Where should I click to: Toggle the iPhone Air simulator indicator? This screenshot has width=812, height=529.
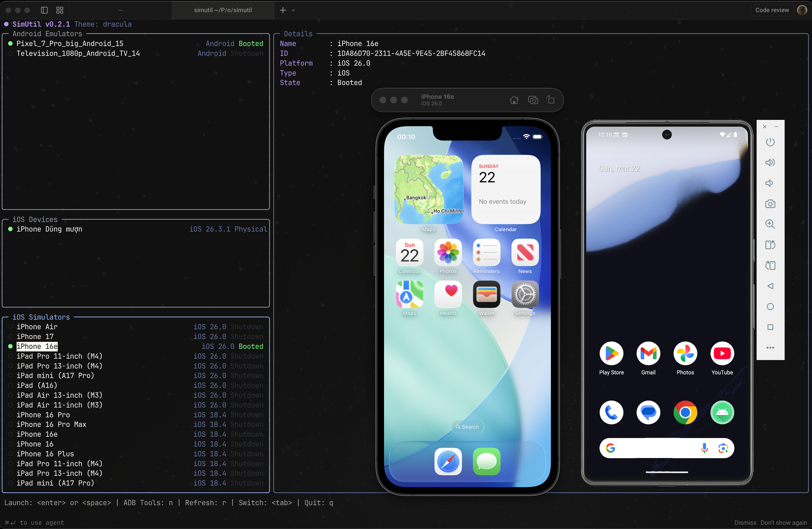(x=10, y=327)
